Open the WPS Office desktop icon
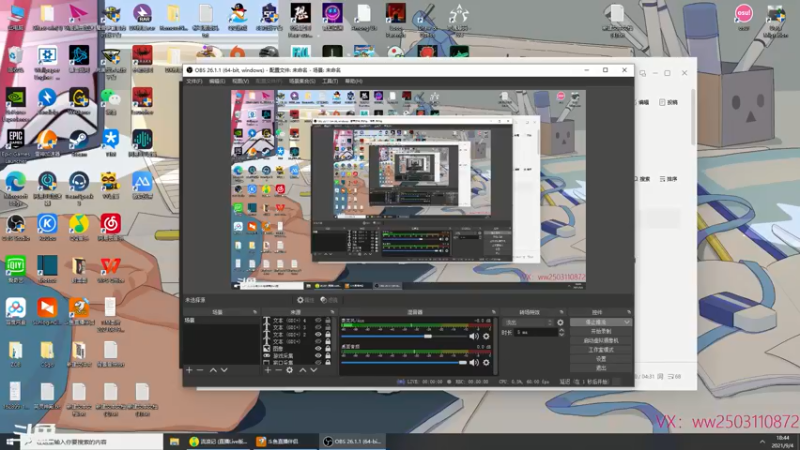 pos(111,269)
